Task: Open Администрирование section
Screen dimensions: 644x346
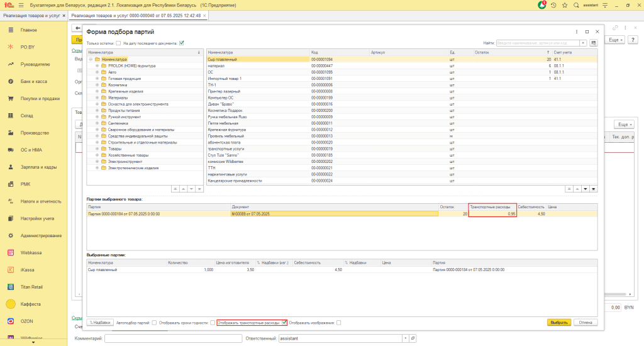Action: [x=41, y=235]
